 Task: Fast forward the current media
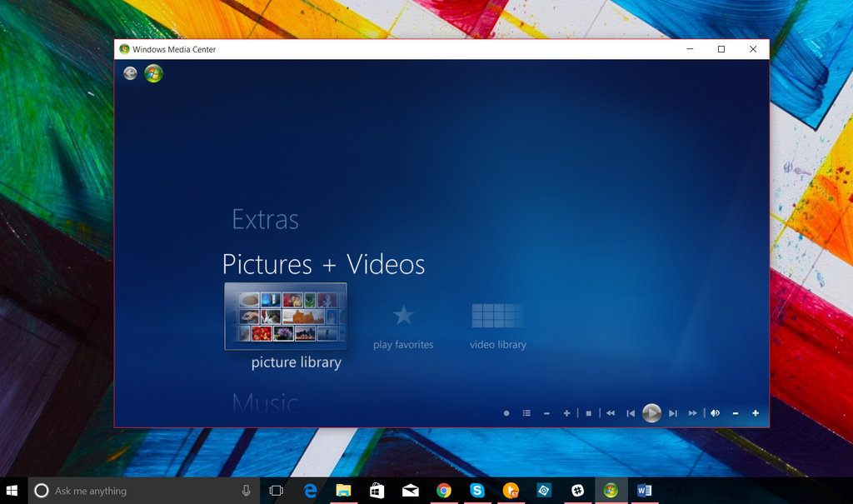point(692,412)
